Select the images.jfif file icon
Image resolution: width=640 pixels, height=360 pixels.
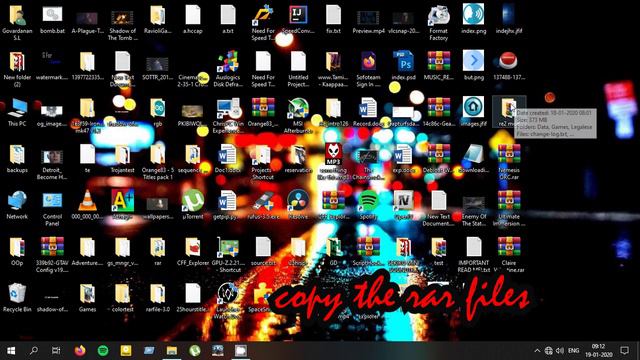pos(473,112)
